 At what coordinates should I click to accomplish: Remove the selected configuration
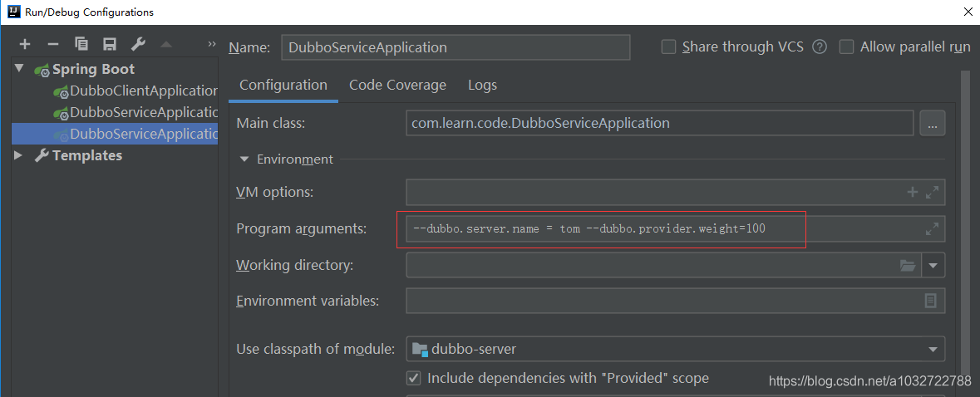click(x=53, y=44)
